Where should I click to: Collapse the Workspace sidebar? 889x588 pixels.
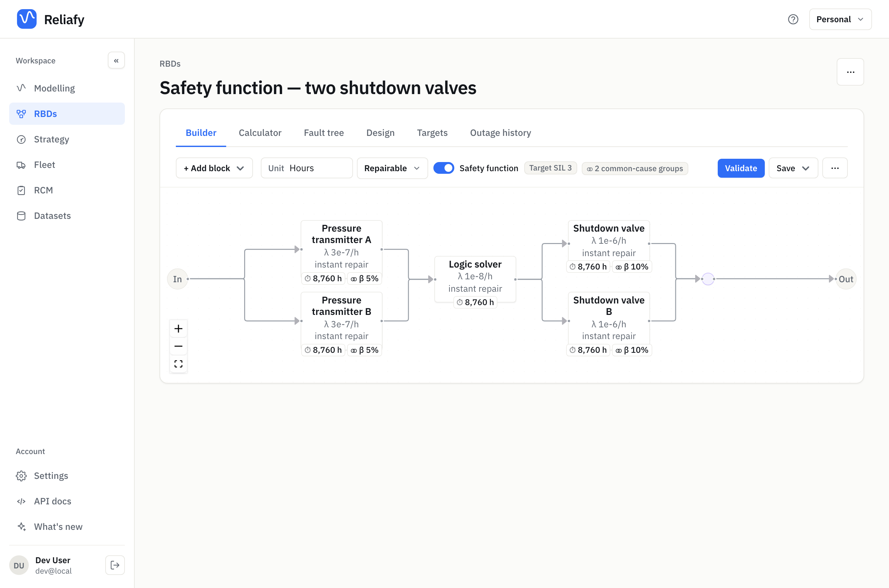point(116,60)
